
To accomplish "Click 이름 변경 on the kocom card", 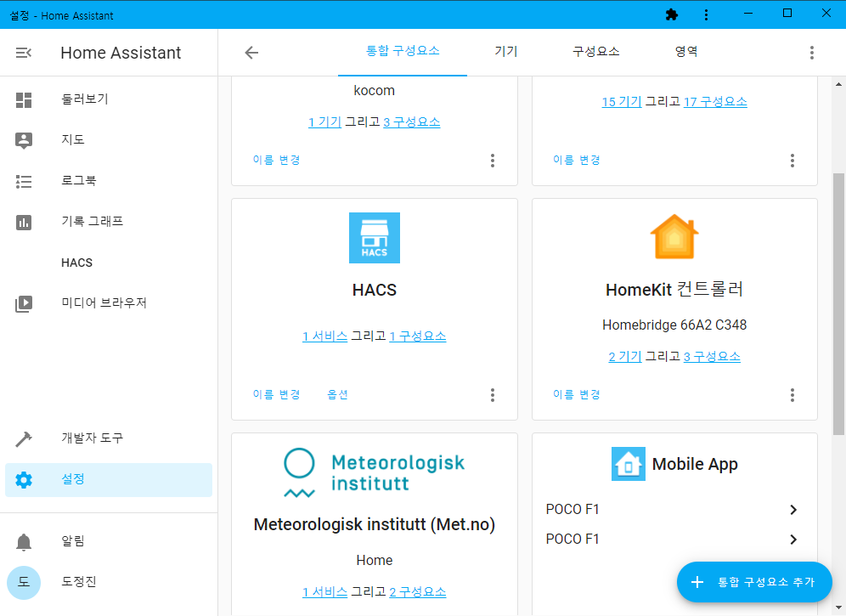I will pos(276,161).
